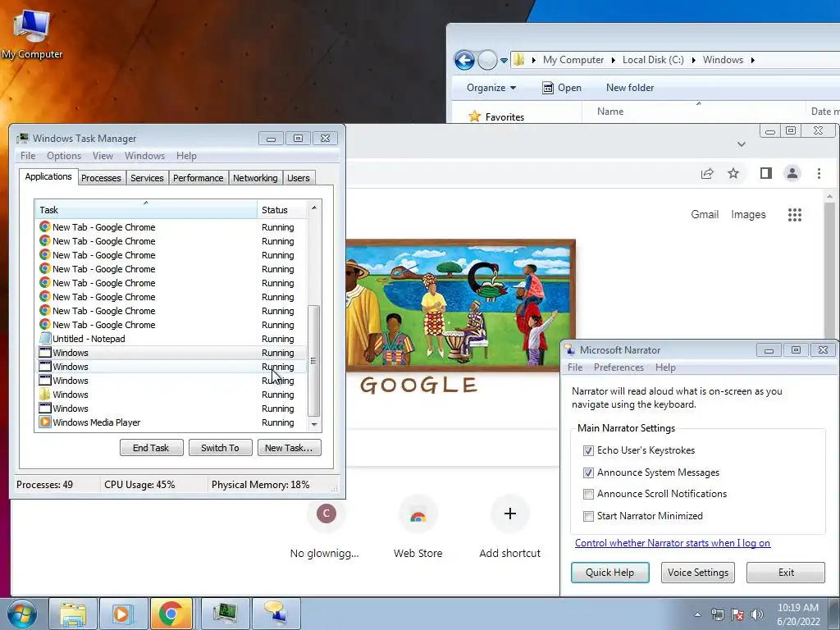Viewport: 840px width, 630px height.
Task: Open the File menu in Narrator
Action: (x=575, y=367)
